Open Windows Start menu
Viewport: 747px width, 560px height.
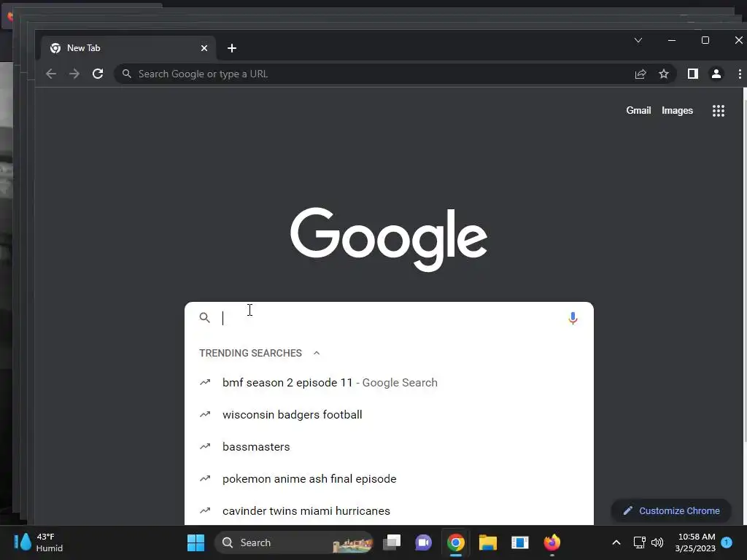pos(196,542)
